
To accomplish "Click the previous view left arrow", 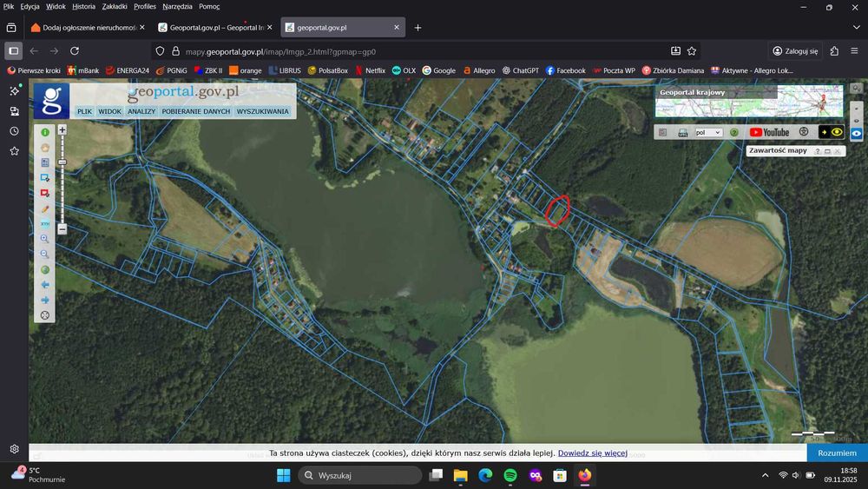I will 45,285.
